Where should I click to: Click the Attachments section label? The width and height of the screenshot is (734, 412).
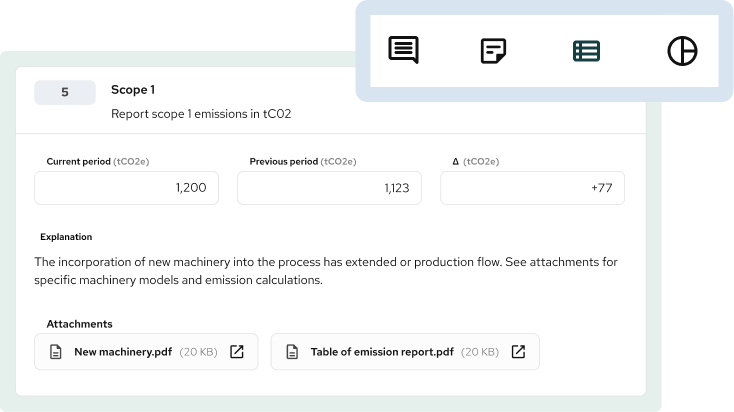click(79, 324)
